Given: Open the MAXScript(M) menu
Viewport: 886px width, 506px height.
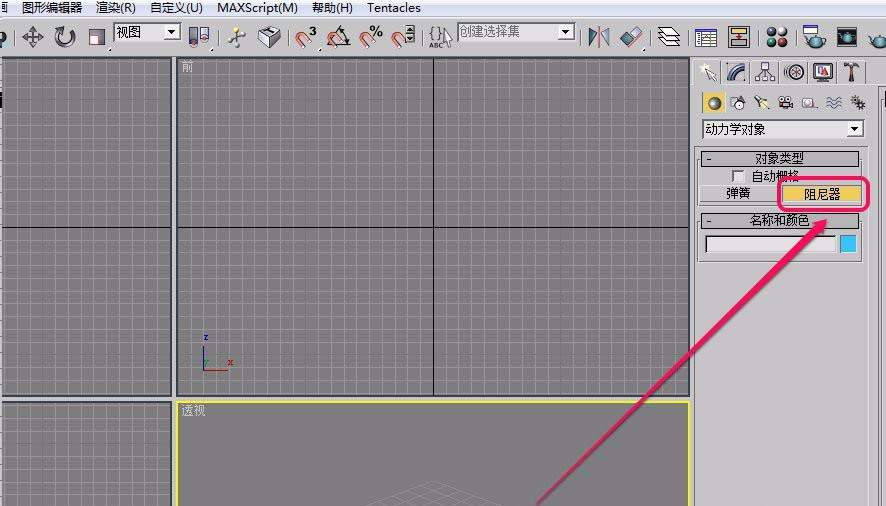Looking at the screenshot, I should click(x=257, y=8).
